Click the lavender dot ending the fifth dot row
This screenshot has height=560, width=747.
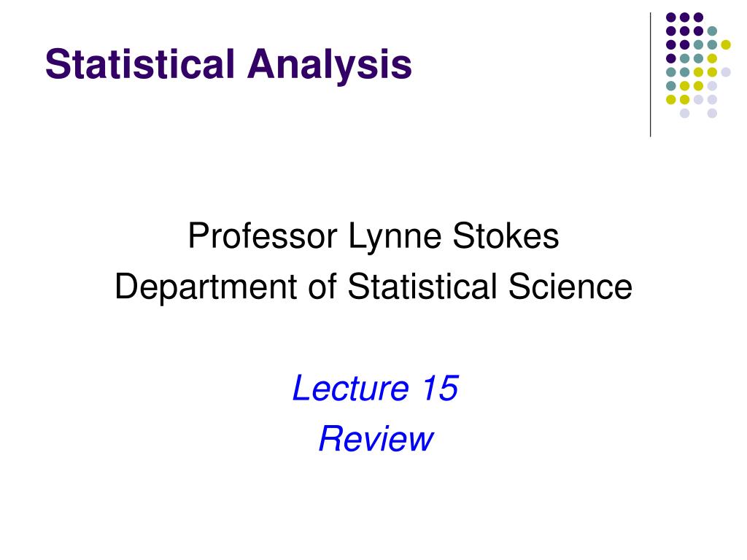(726, 72)
